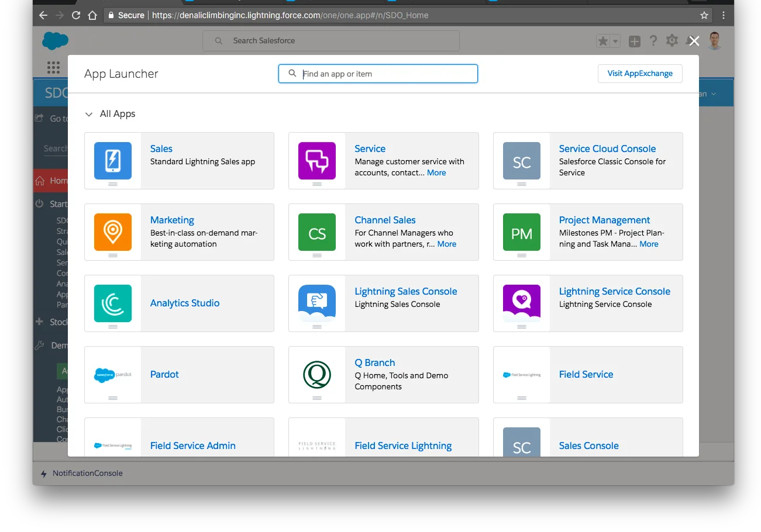
Task: Bookmark this page with the star
Action: coord(704,15)
